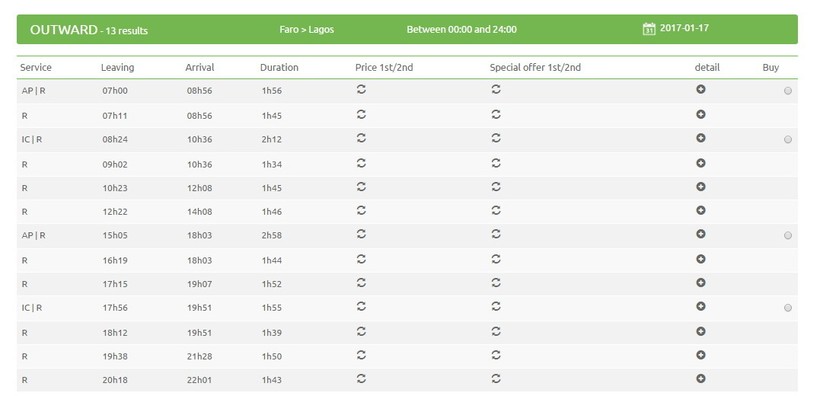Show details plus icon for the 16h19 train

701,259
